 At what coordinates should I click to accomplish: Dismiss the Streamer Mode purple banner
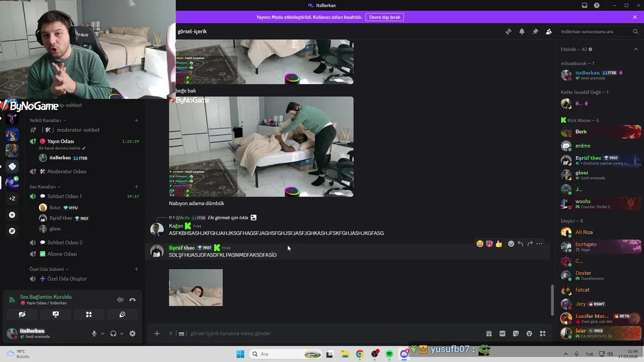point(635,17)
